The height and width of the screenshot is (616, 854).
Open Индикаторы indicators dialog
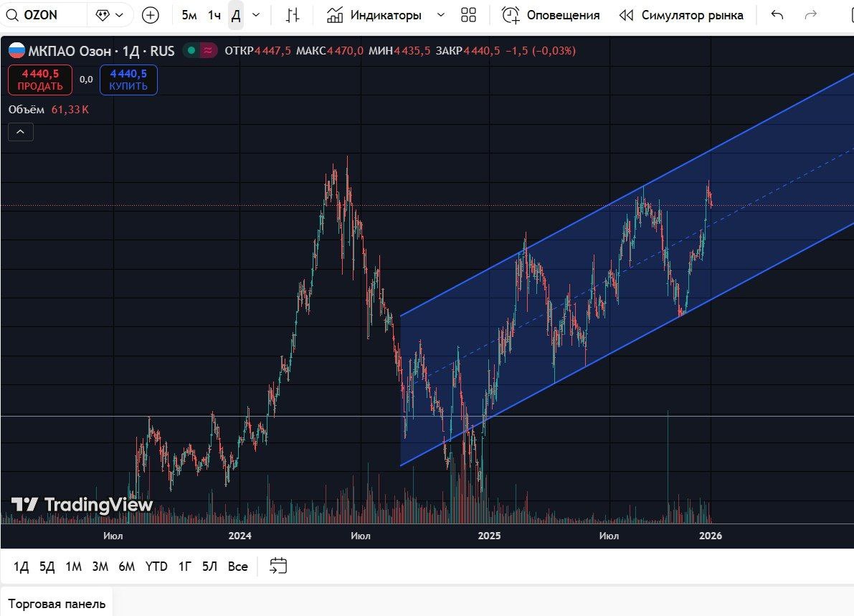[374, 15]
